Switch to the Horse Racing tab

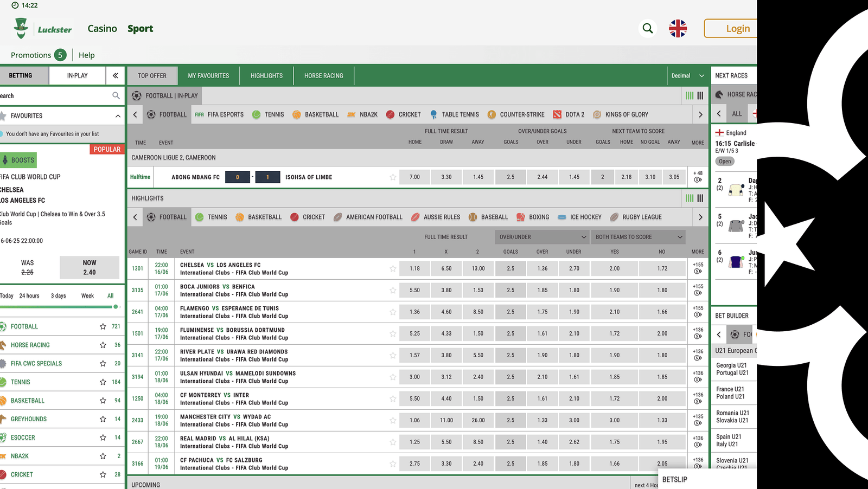pos(323,75)
